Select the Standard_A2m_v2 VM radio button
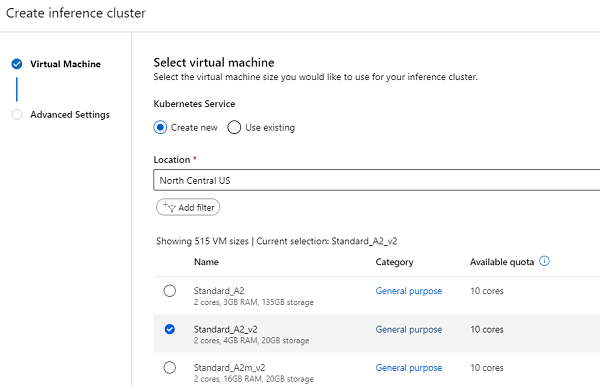 [x=170, y=367]
